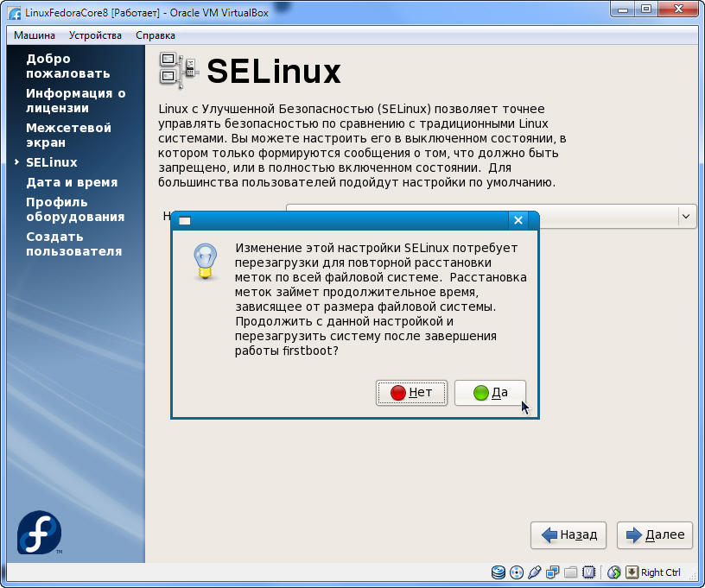The image size is (705, 588).
Task: Click the dialog title bar window icon
Action: (x=185, y=220)
